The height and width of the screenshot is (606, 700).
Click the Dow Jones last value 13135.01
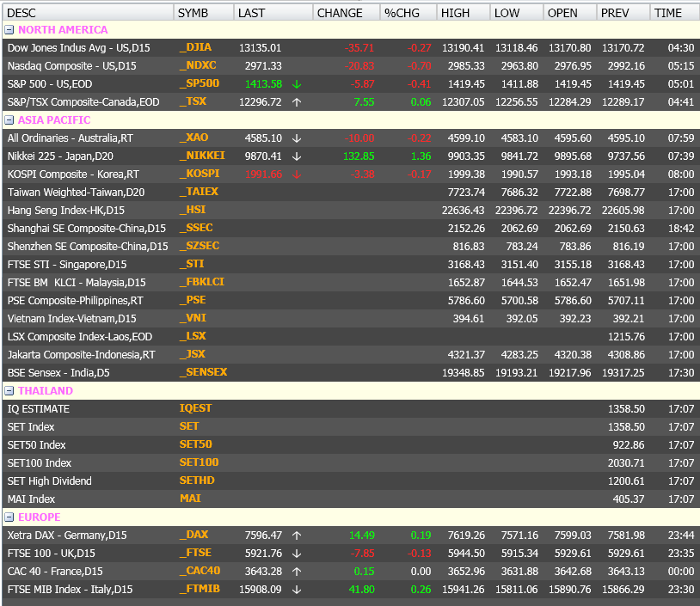pos(261,48)
